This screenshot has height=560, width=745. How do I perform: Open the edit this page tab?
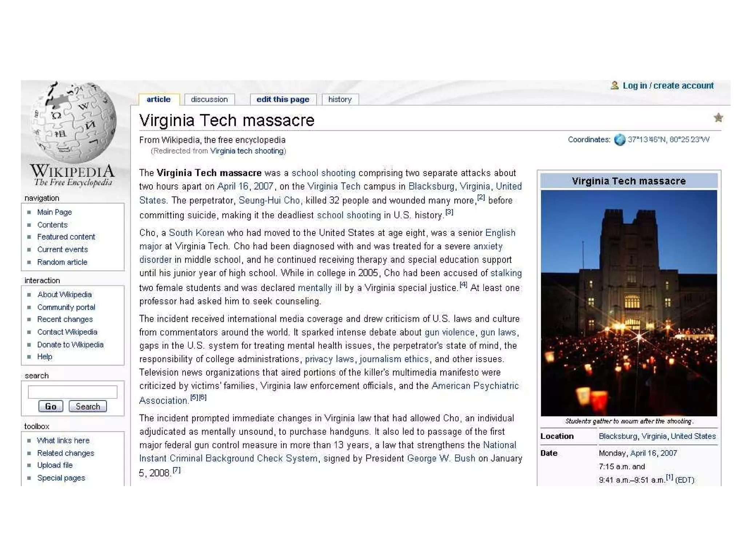(283, 99)
